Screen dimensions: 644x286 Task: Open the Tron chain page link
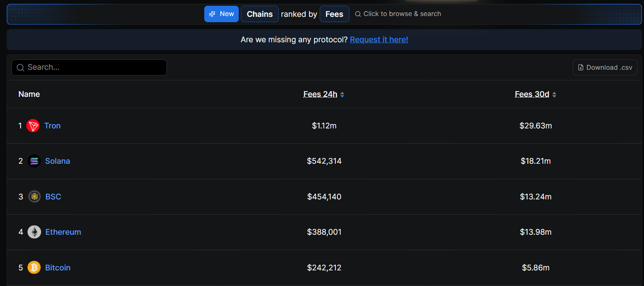(x=53, y=126)
